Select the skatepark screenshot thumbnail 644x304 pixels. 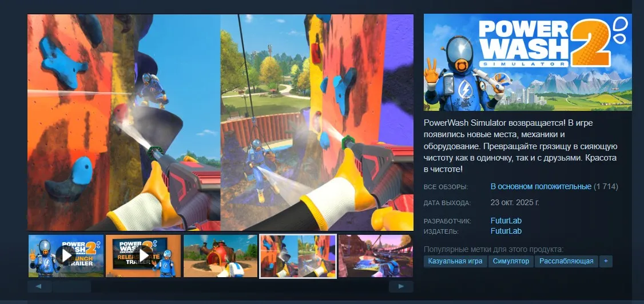(x=375, y=256)
